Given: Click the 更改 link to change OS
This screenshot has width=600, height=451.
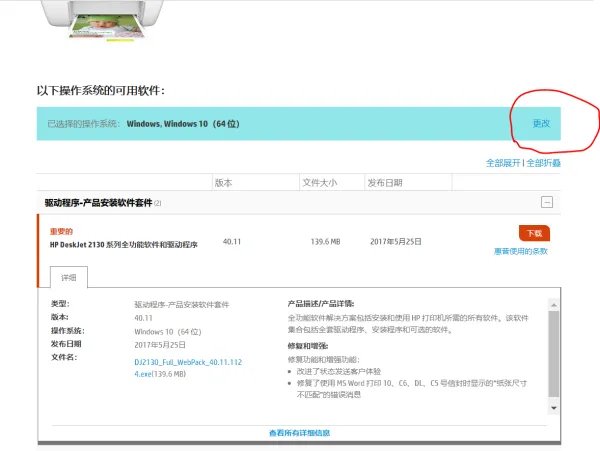Looking at the screenshot, I should tap(541, 123).
